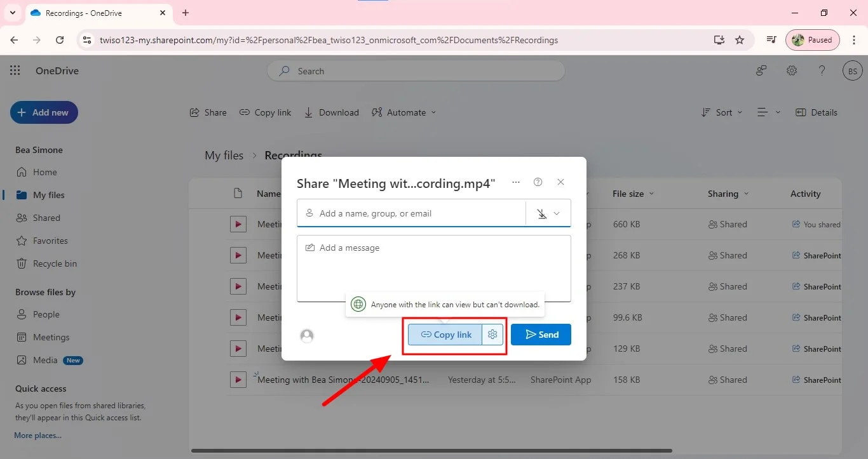This screenshot has height=459, width=868.
Task: Click the Add new button
Action: pos(44,112)
